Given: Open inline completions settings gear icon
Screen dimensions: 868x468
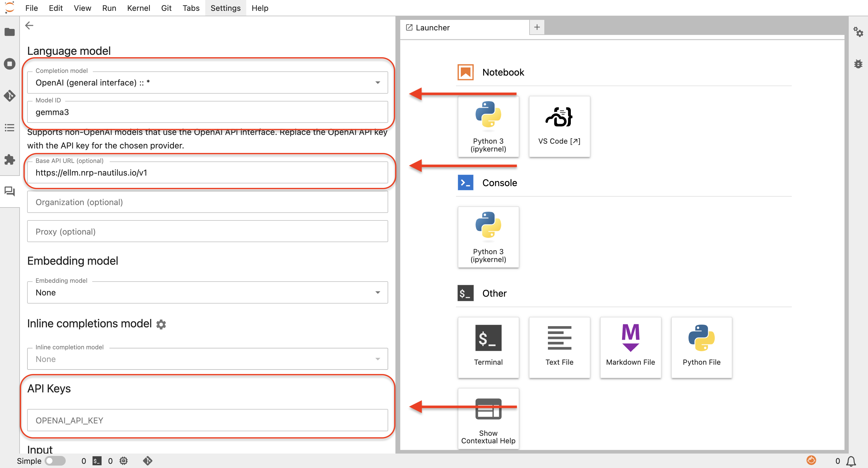Looking at the screenshot, I should pos(161,324).
